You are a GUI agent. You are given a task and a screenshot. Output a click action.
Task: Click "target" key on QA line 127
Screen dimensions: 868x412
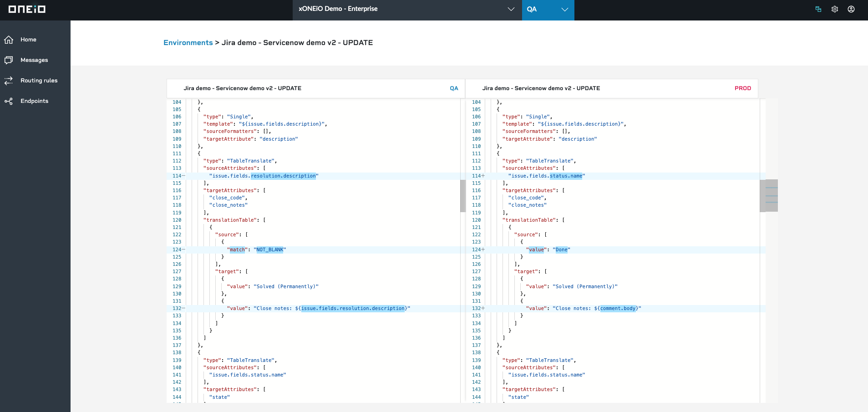tap(227, 271)
